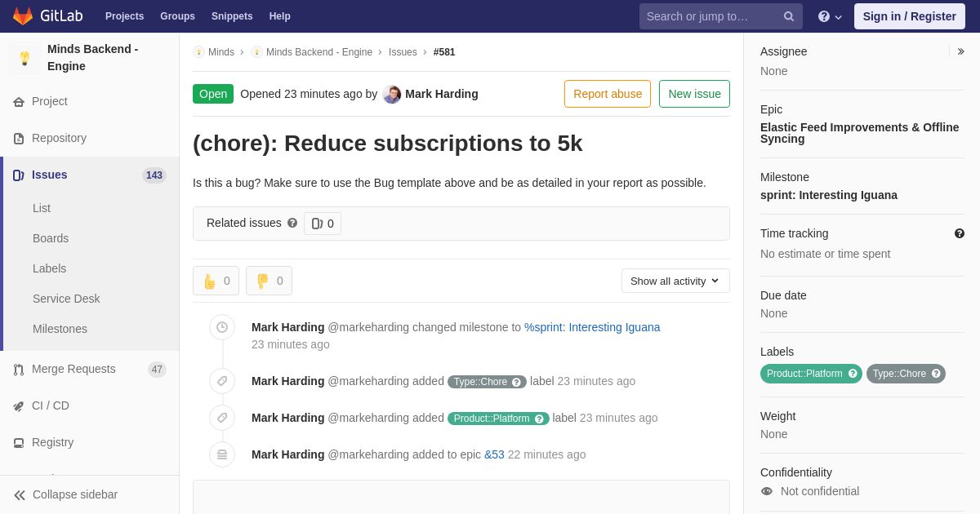The image size is (980, 514).
Task: Click the Report abuse button
Action: click(x=608, y=94)
